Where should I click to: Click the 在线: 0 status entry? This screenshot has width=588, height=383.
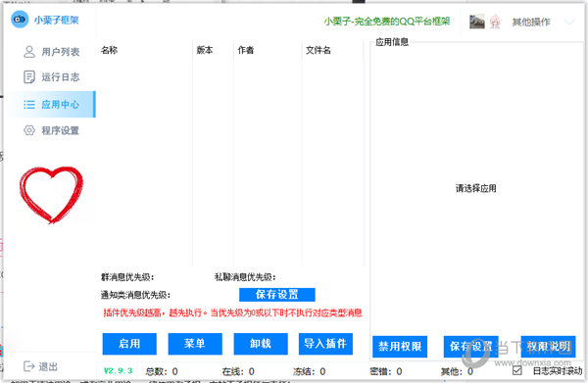tap(238, 371)
